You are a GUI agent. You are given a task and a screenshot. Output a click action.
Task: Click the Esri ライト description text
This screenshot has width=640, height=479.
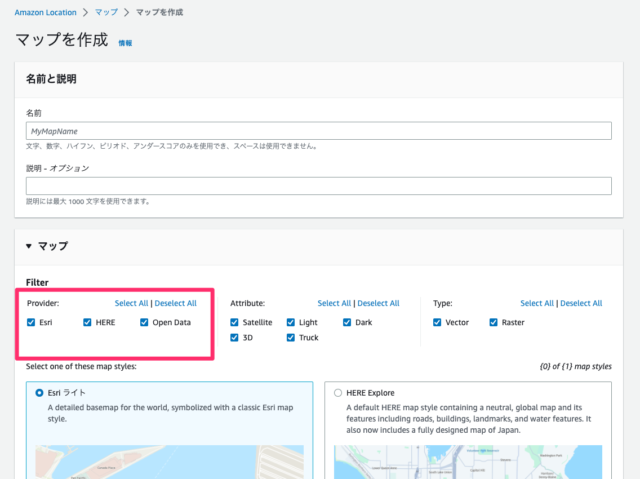click(171, 413)
